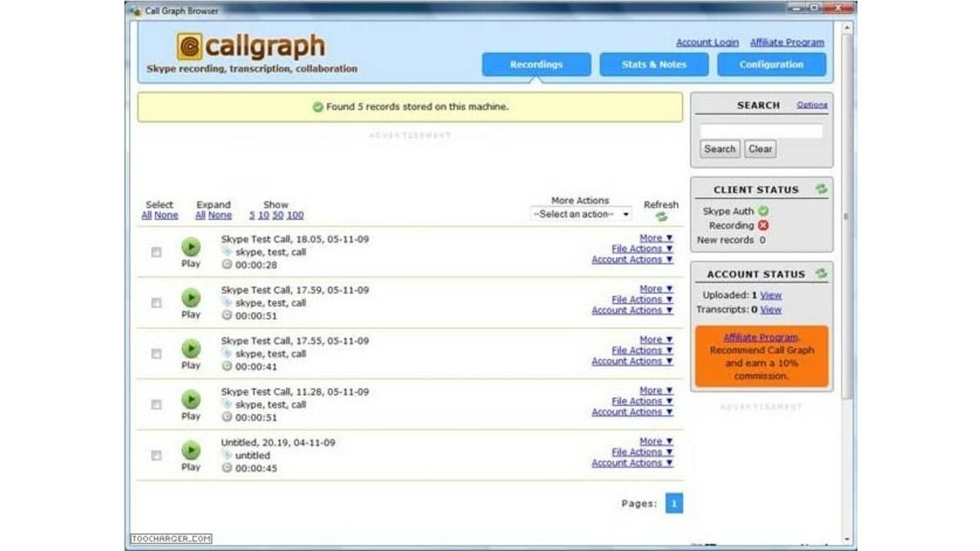
Task: Switch to the Stats & Notes tab
Action: point(653,64)
